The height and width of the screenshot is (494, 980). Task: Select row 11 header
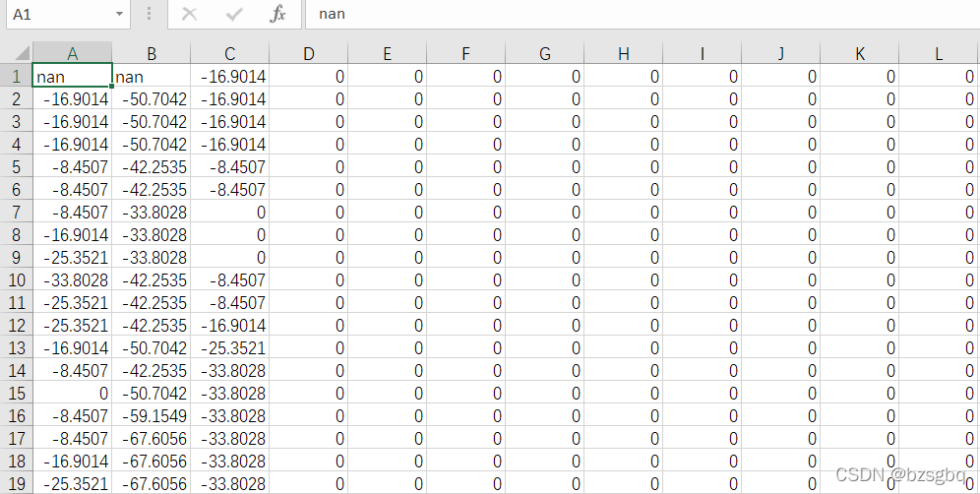click(17, 302)
